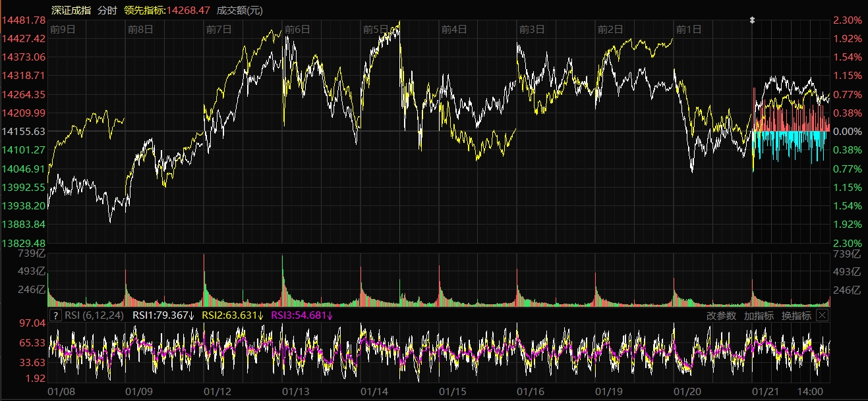Click the 14:00 time axis label
Screen dimensions: 868x401
pyautogui.click(x=811, y=392)
